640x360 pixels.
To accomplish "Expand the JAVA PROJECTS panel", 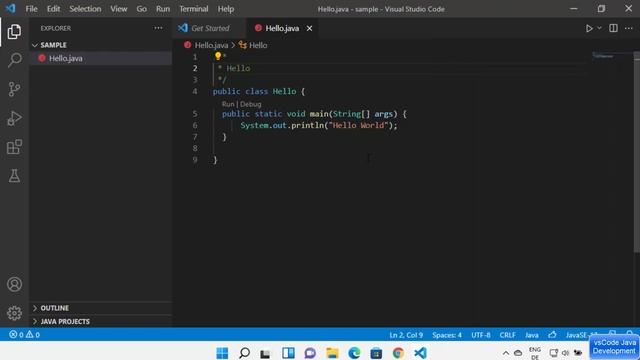I will point(101,321).
